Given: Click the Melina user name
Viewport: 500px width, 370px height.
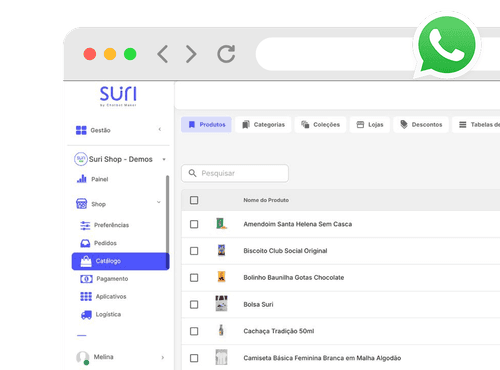Looking at the screenshot, I should click(x=104, y=357).
